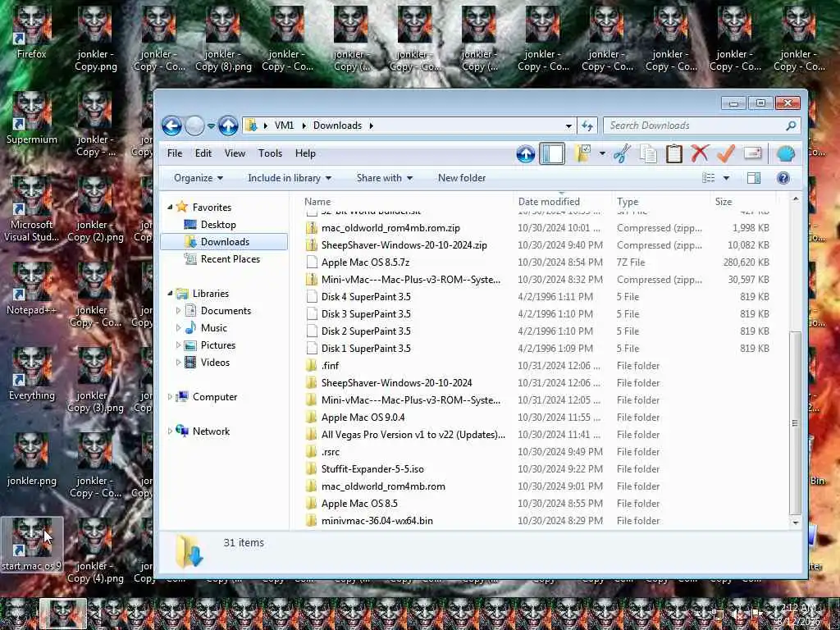
Task: Collapse the Favorites tree group
Action: click(170, 208)
